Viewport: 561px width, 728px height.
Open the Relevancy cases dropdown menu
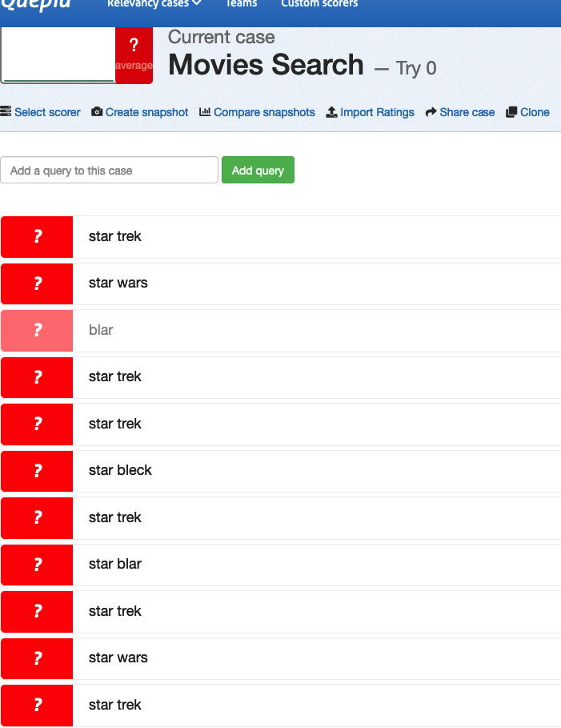[x=154, y=4]
